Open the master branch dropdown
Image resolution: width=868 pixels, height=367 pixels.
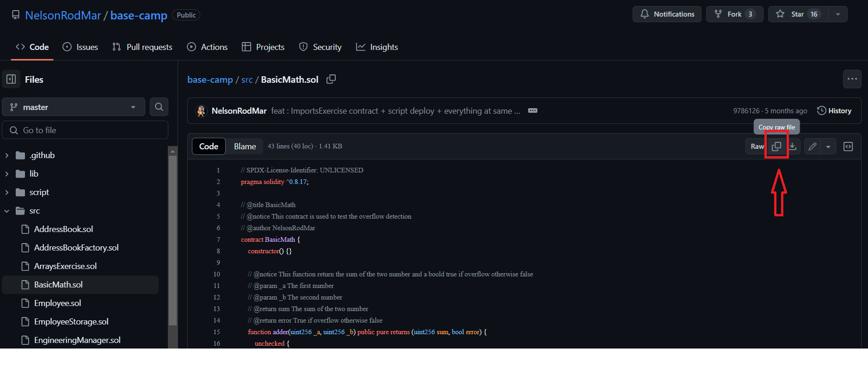(74, 107)
